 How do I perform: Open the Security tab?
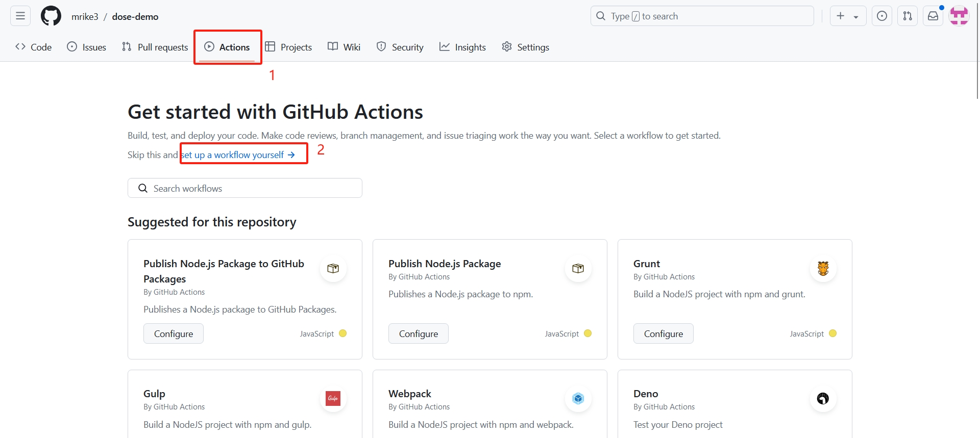coord(400,47)
